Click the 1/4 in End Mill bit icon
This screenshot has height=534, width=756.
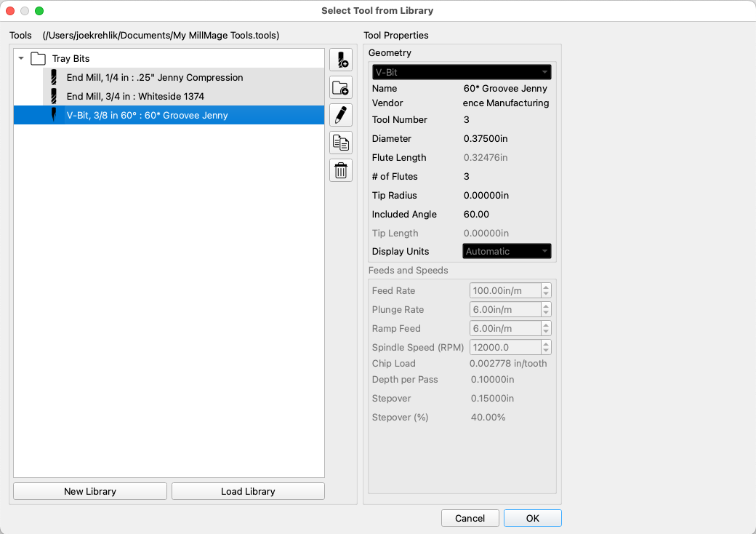coord(54,77)
